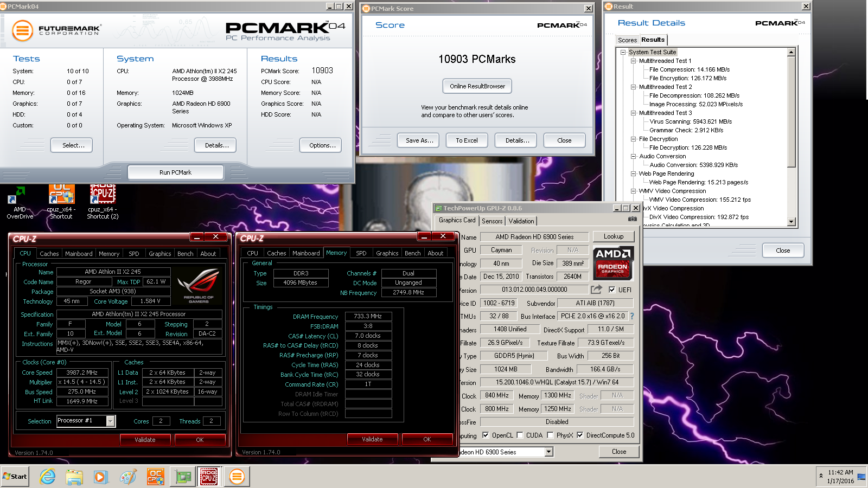Collapse the Web Page Rendering tree node

point(633,174)
